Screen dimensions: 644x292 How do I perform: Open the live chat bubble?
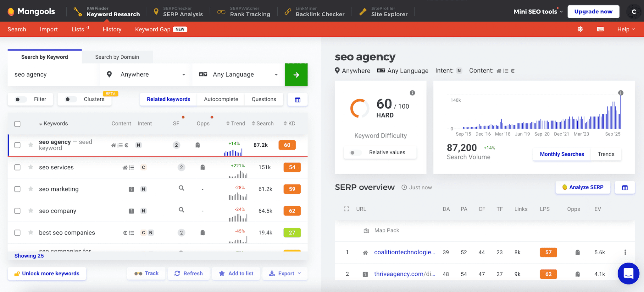(x=628, y=273)
